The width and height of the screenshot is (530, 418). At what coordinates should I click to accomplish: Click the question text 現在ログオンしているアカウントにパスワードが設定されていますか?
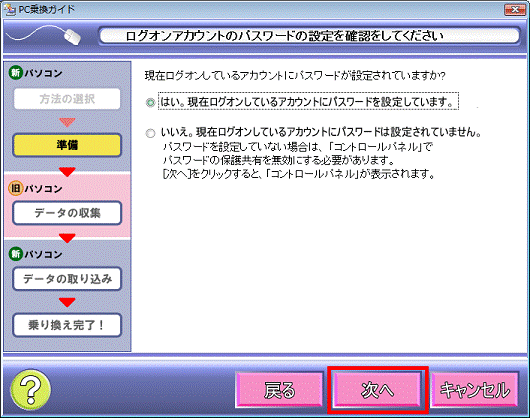(x=295, y=75)
